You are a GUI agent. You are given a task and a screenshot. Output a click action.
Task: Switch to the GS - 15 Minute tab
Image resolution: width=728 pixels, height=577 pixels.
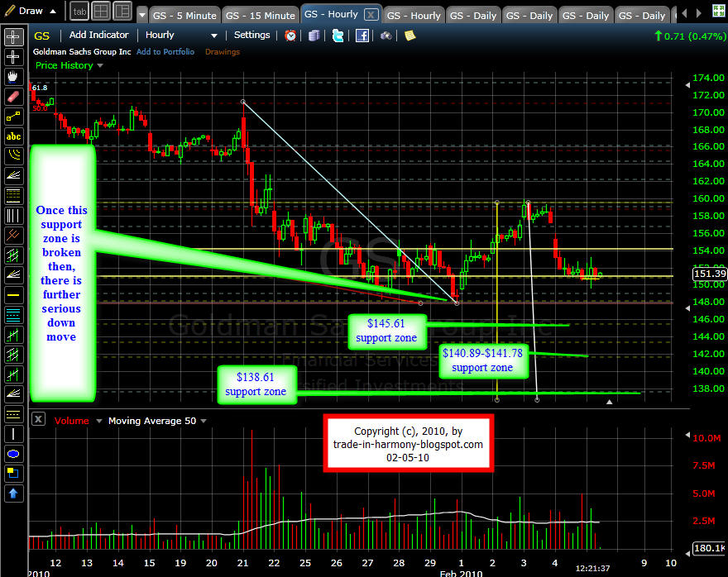point(260,16)
